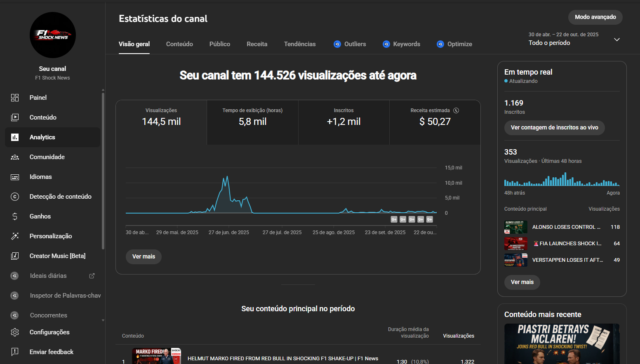Expand the Todo o período date dropdown
Screen dimensions: 640x364
[616, 40]
